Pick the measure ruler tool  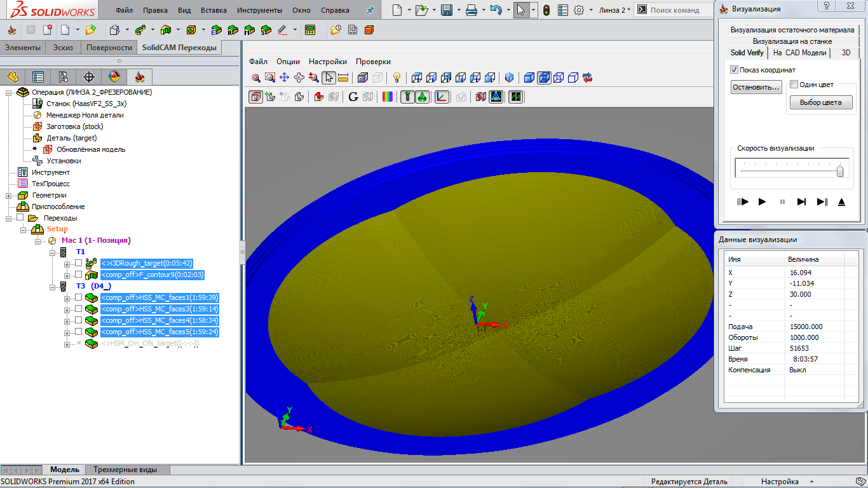pos(343,78)
